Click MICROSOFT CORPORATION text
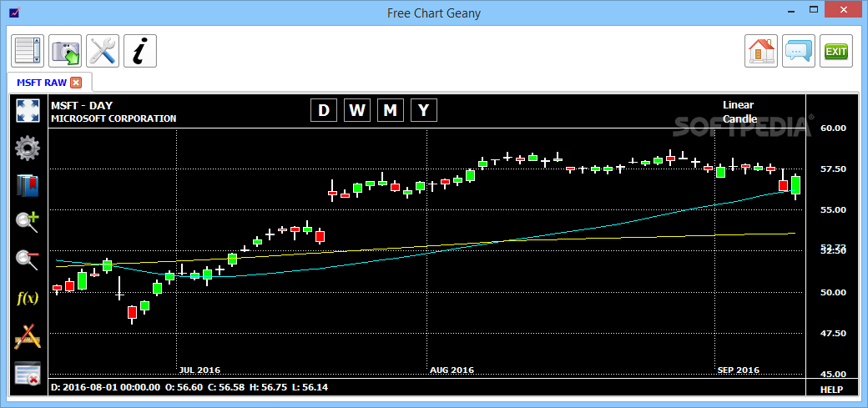 [x=114, y=118]
